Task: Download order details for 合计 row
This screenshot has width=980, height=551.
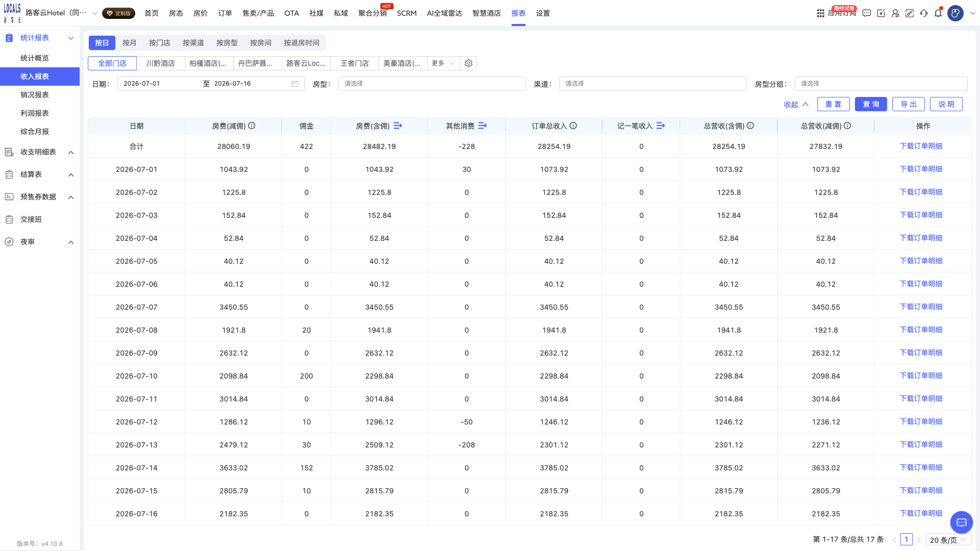Action: pyautogui.click(x=921, y=146)
